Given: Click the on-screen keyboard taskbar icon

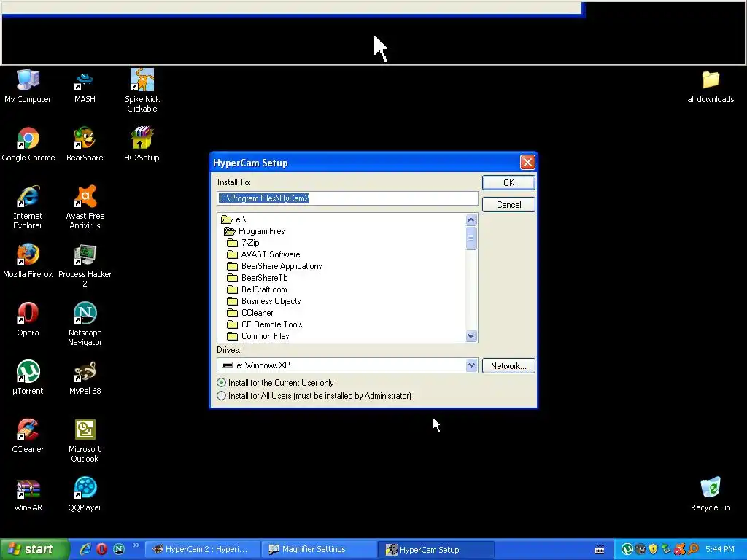Looking at the screenshot, I should 600,550.
